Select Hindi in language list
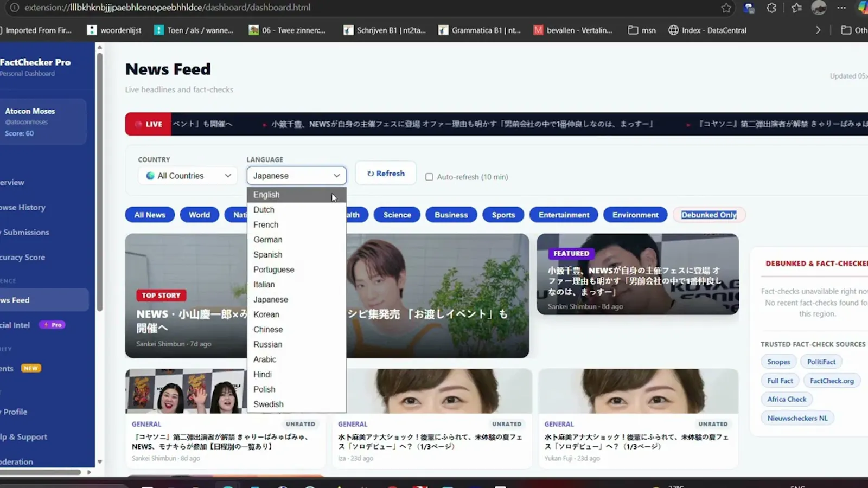Viewport: 868px width, 488px height. [296, 375]
